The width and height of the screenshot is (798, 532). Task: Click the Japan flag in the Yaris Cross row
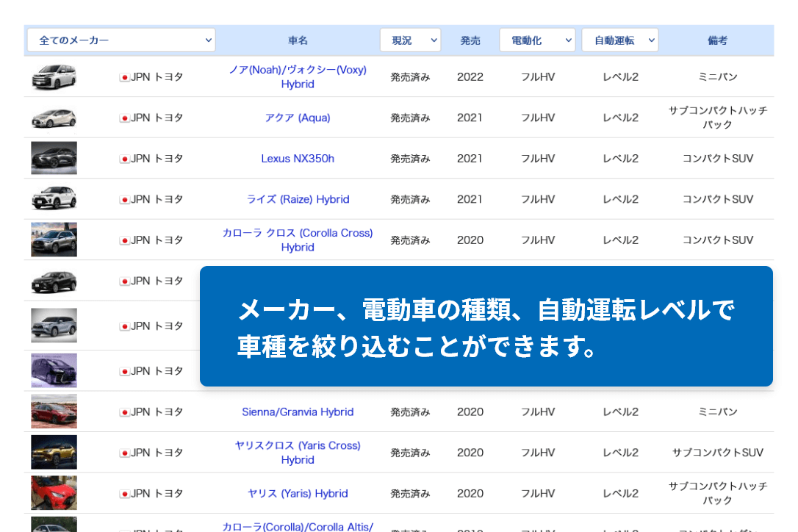(124, 453)
